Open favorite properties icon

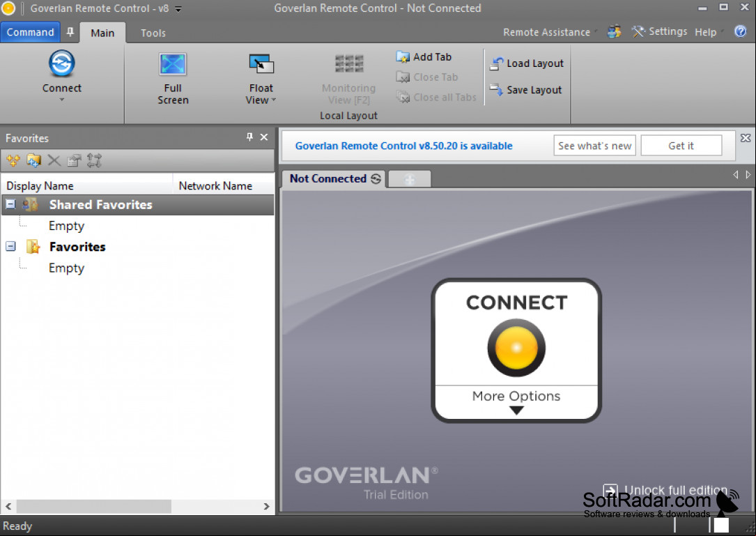(x=74, y=160)
